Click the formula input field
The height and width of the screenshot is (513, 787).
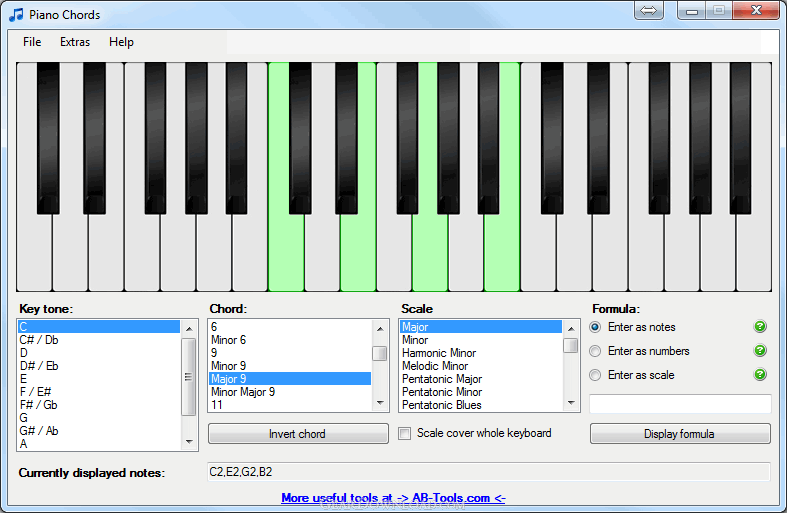680,404
